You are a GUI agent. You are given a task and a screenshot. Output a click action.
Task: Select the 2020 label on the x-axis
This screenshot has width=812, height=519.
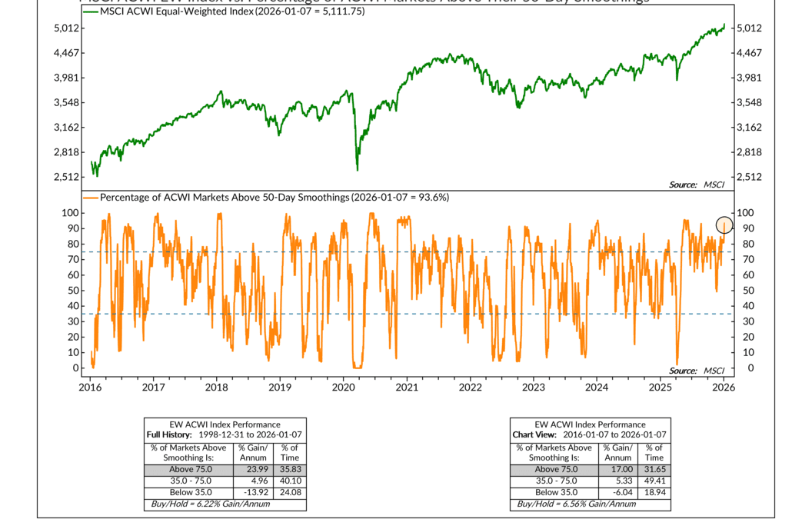[x=344, y=388]
